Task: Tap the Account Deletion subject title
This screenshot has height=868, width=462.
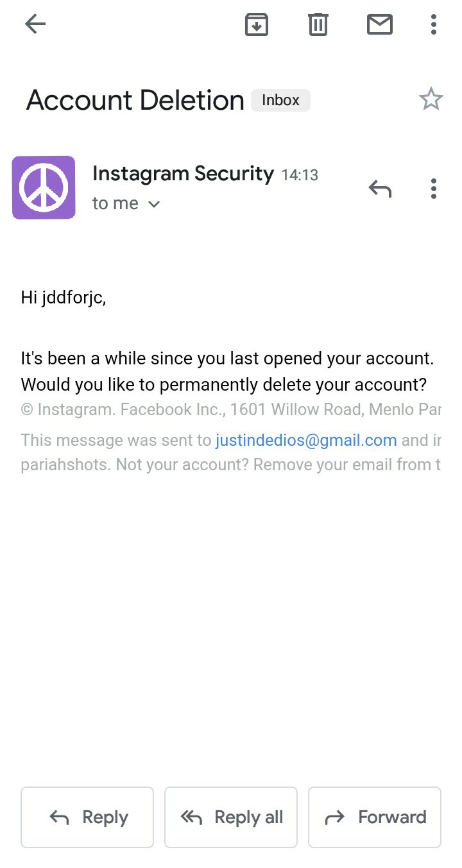Action: 135,101
